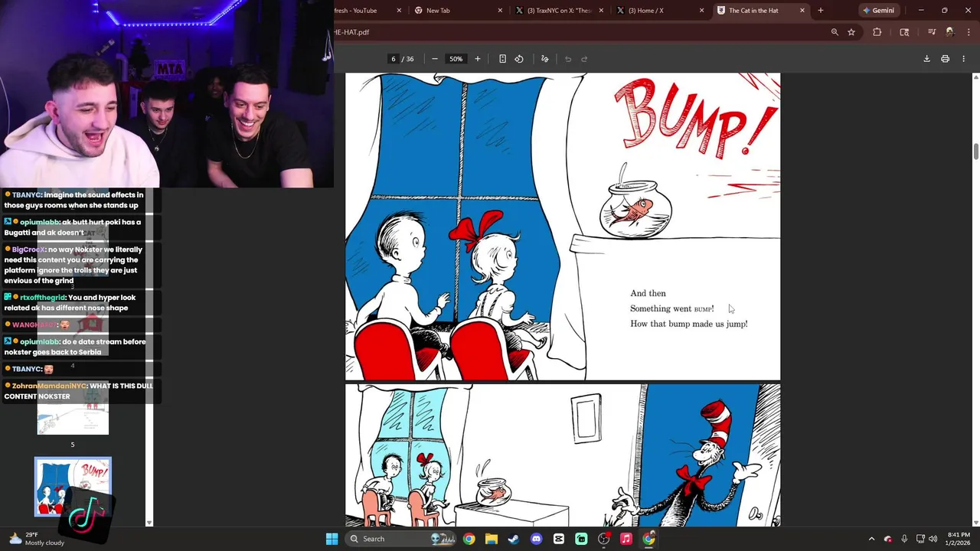Viewport: 980px width, 551px height.
Task: Open Chrome side panel search icon
Action: tap(904, 32)
